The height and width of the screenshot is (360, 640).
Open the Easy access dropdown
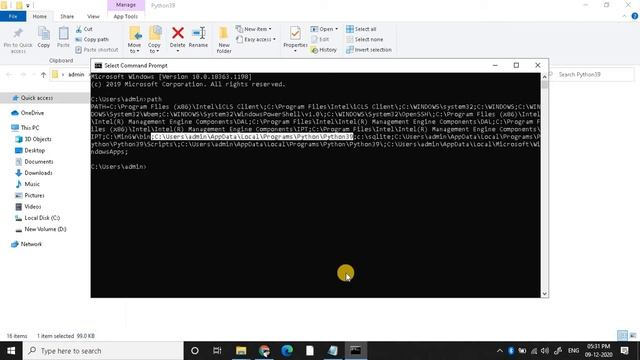point(256,39)
